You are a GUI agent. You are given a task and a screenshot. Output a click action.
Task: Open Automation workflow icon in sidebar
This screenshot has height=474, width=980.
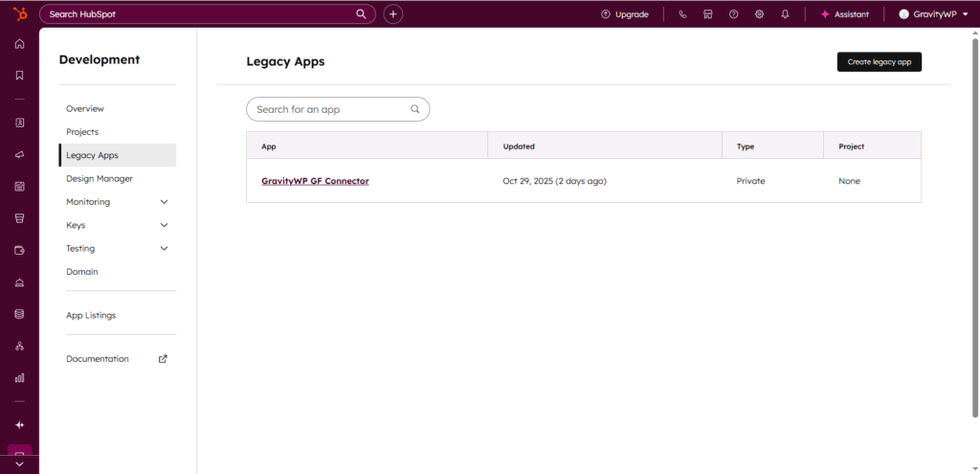pyautogui.click(x=19, y=346)
